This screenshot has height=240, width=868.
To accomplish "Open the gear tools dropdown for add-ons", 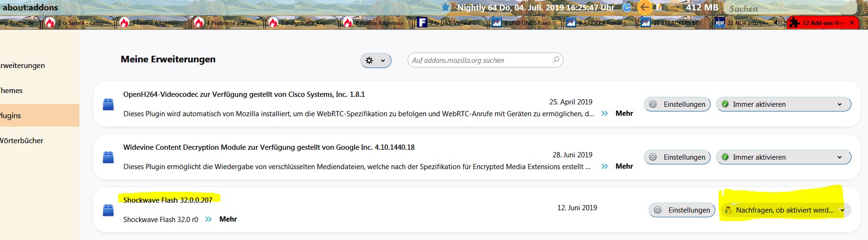I will coord(376,60).
